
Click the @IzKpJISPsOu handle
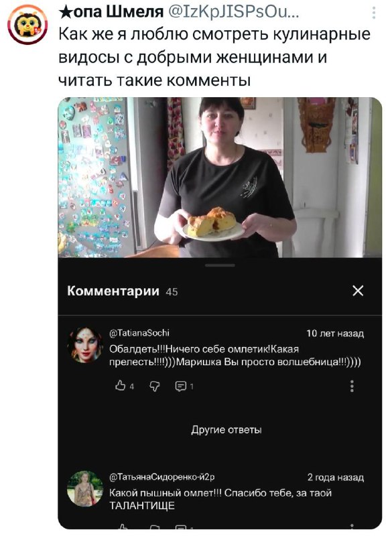tap(234, 12)
